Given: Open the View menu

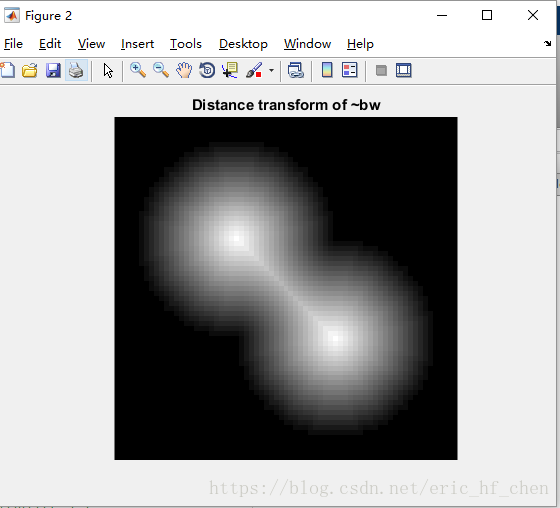Looking at the screenshot, I should (x=91, y=44).
